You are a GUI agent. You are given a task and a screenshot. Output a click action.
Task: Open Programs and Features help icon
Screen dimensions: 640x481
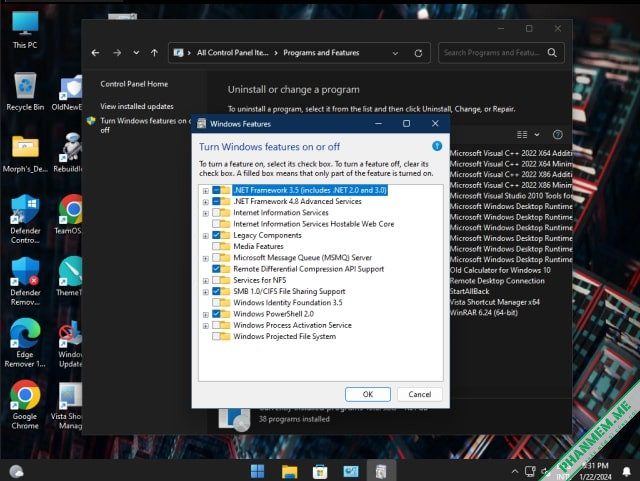558,134
